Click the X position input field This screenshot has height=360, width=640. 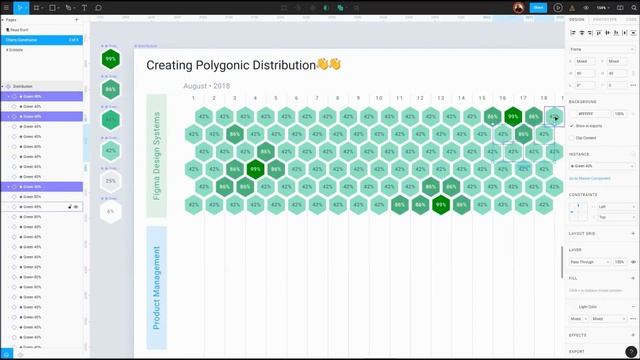(x=585, y=61)
